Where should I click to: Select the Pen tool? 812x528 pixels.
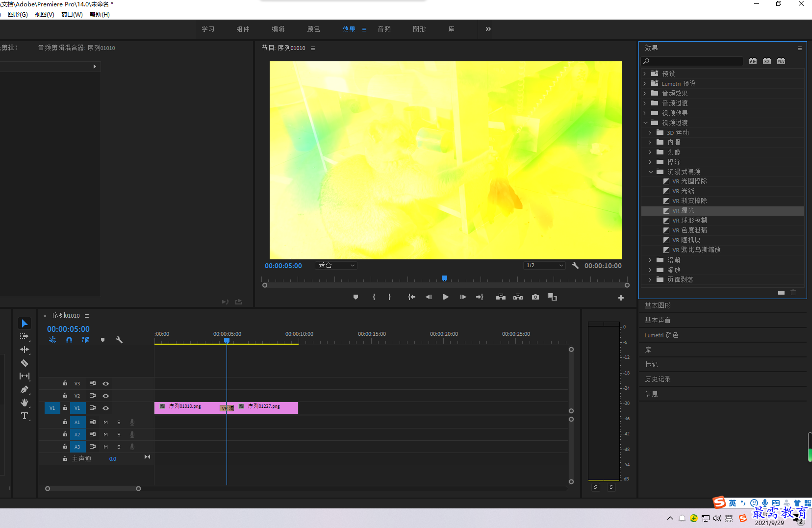tap(25, 389)
